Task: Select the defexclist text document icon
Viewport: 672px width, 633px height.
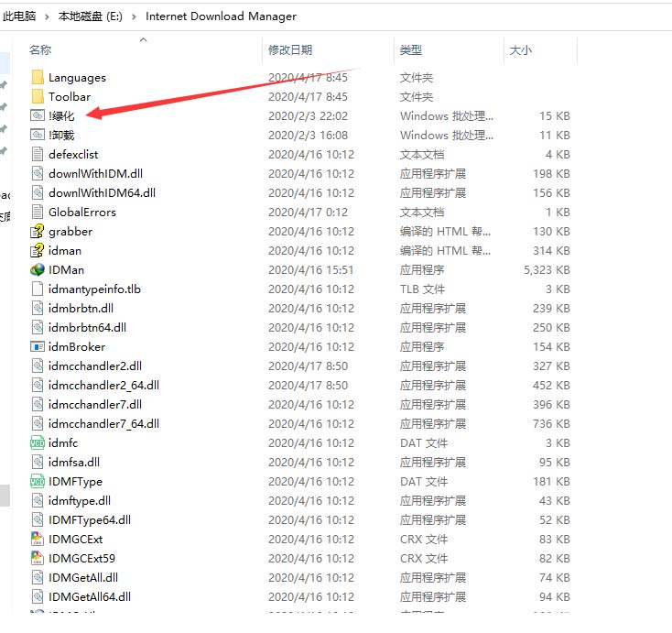Action: 38,155
